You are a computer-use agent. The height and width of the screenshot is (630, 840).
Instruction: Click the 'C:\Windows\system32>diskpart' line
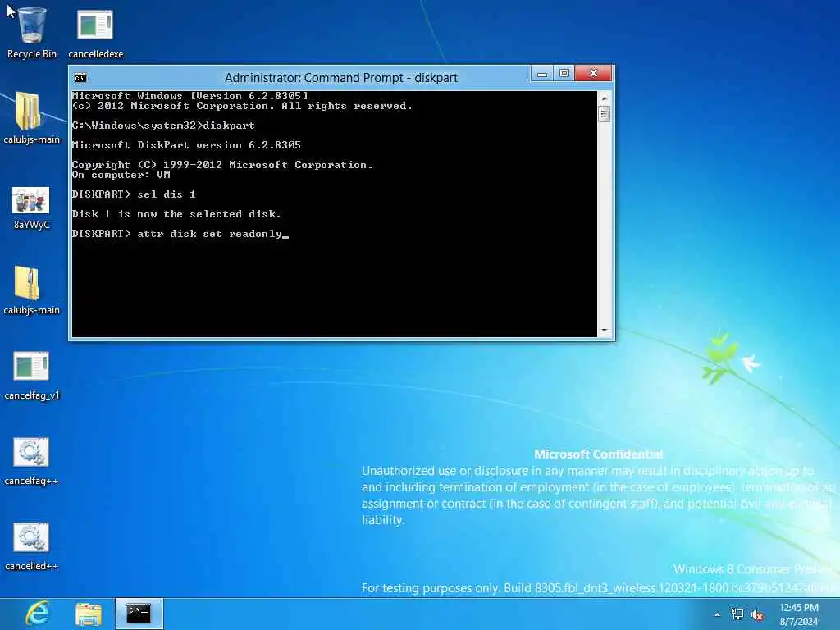pos(163,126)
